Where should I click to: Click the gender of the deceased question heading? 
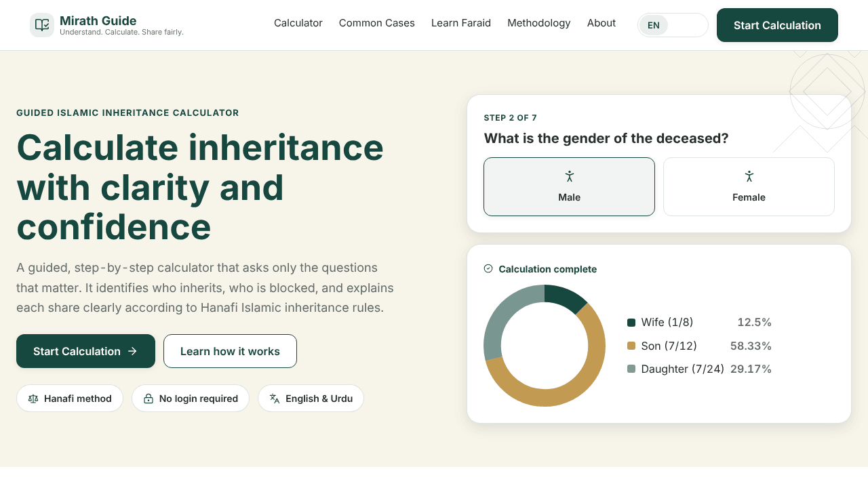[606, 138]
